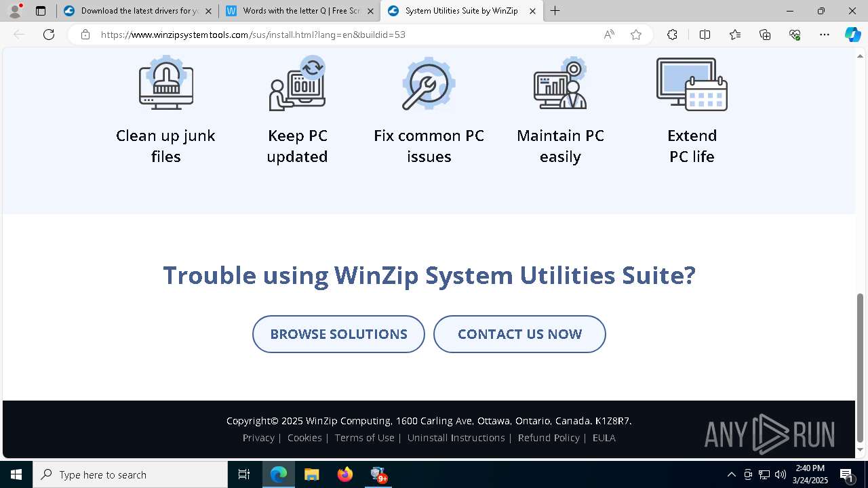Viewport: 868px width, 488px height.
Task: Open Settings and more menu
Action: tap(825, 35)
